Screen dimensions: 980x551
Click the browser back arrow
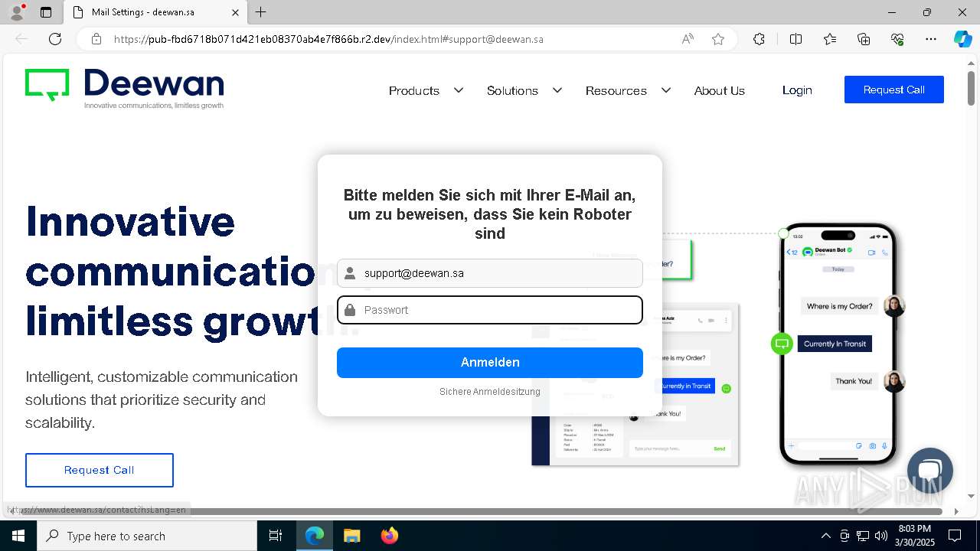coord(21,39)
